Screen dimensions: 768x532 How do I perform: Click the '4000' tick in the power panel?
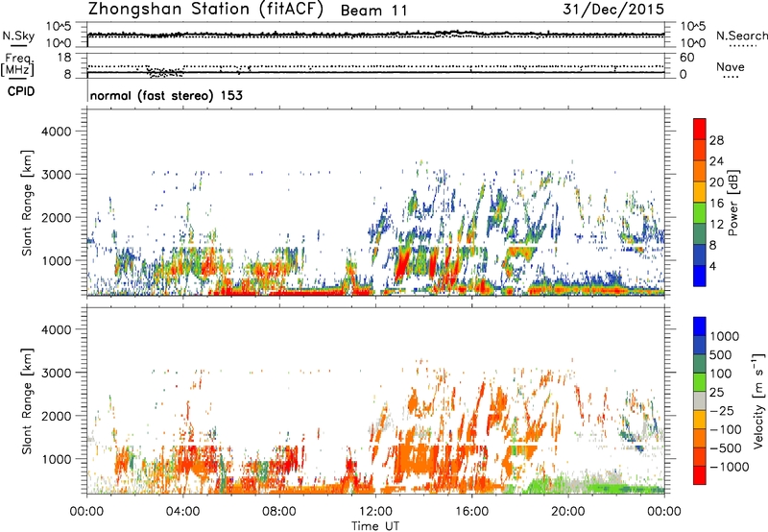point(57,132)
